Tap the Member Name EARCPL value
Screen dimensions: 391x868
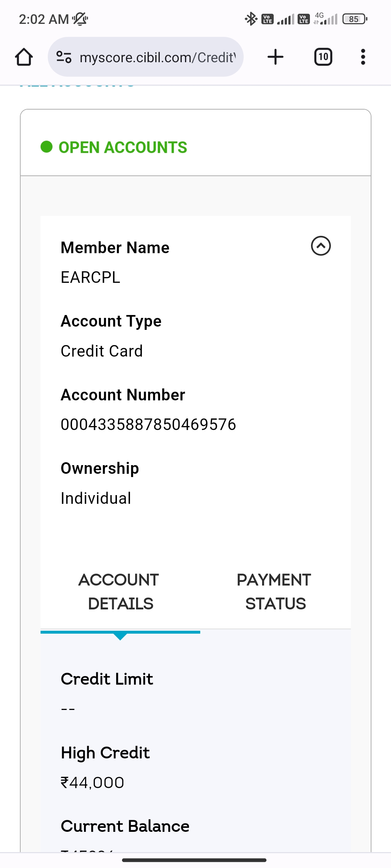(x=91, y=277)
